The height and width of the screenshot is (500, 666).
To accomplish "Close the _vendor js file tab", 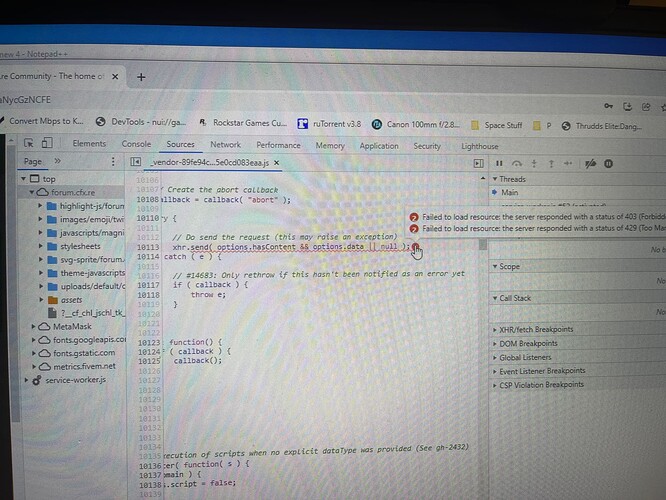I will 277,163.
